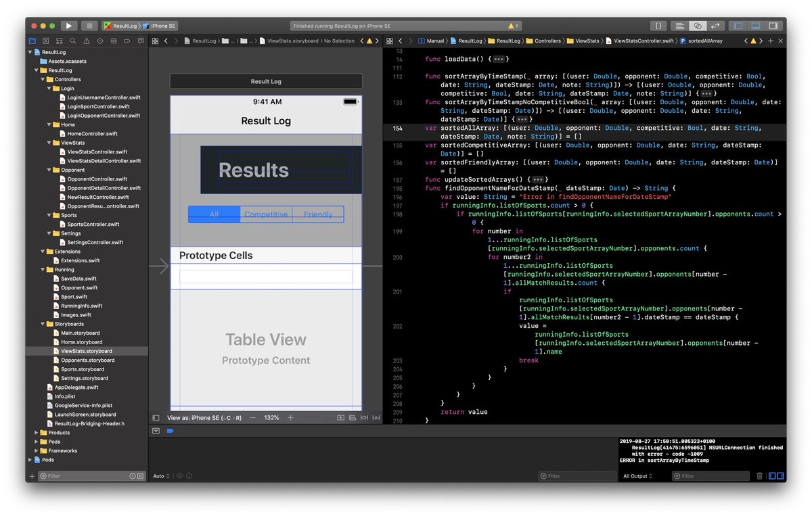This screenshot has height=516, width=812.
Task: Open Main.storyboard in the navigator
Action: point(75,333)
